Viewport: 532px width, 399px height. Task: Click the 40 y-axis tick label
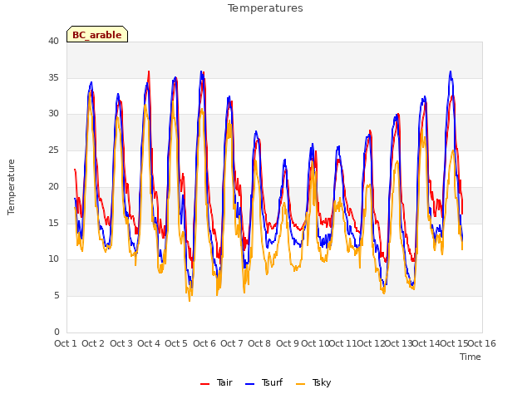[x=53, y=42]
